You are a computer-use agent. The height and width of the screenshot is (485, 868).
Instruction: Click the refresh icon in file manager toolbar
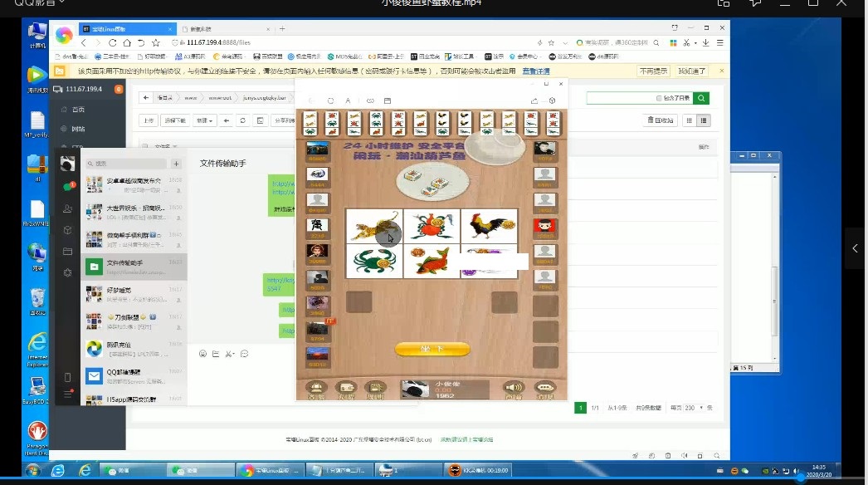pos(242,120)
